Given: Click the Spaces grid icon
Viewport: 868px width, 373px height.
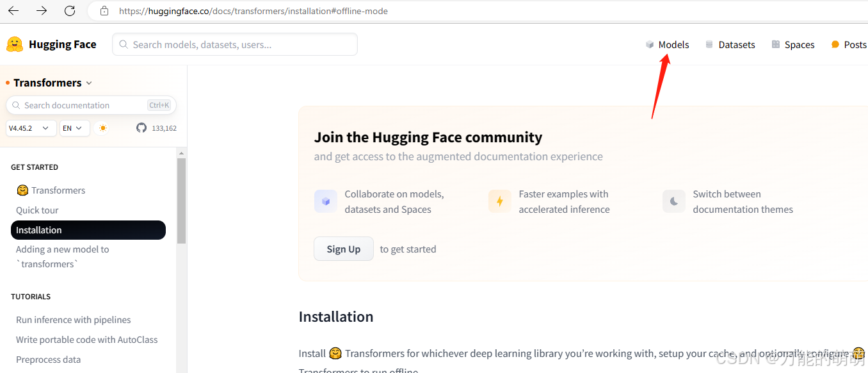Looking at the screenshot, I should [776, 44].
